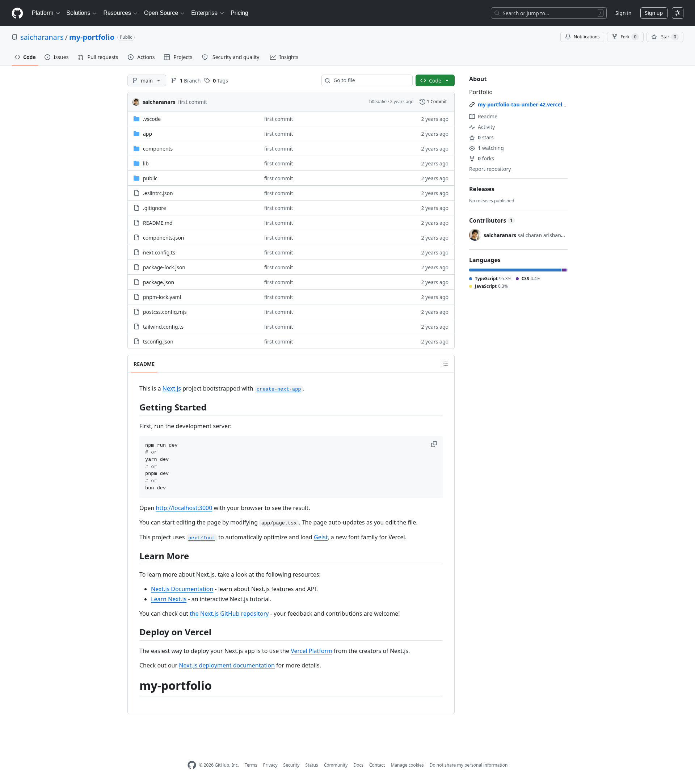This screenshot has width=695, height=784.
Task: Open the Vercel Platform link
Action: pos(311,651)
